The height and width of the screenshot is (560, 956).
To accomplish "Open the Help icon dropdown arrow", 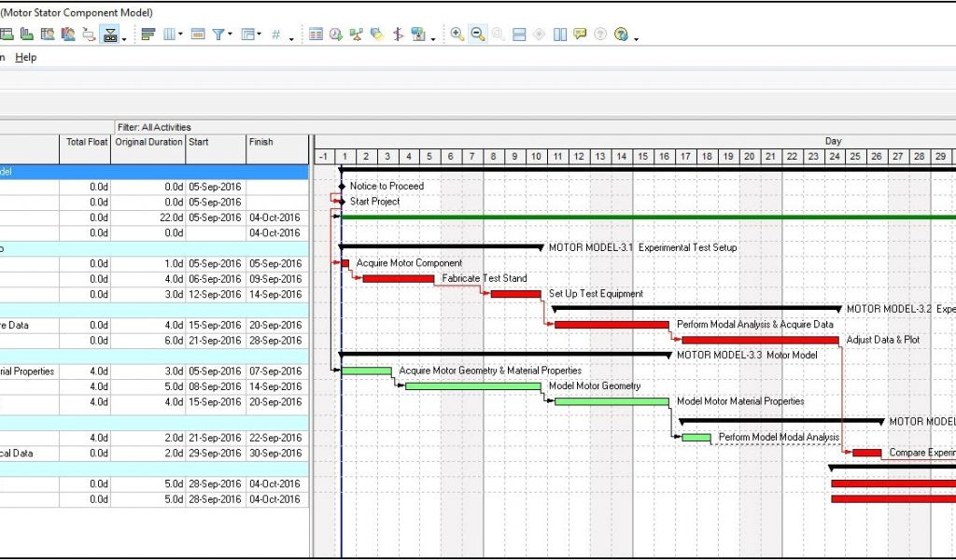I will (x=636, y=37).
